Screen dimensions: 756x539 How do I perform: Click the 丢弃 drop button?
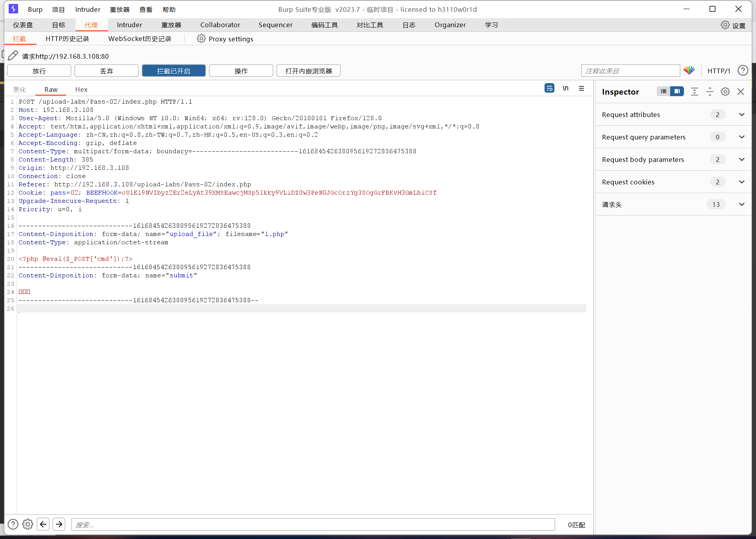coord(106,71)
